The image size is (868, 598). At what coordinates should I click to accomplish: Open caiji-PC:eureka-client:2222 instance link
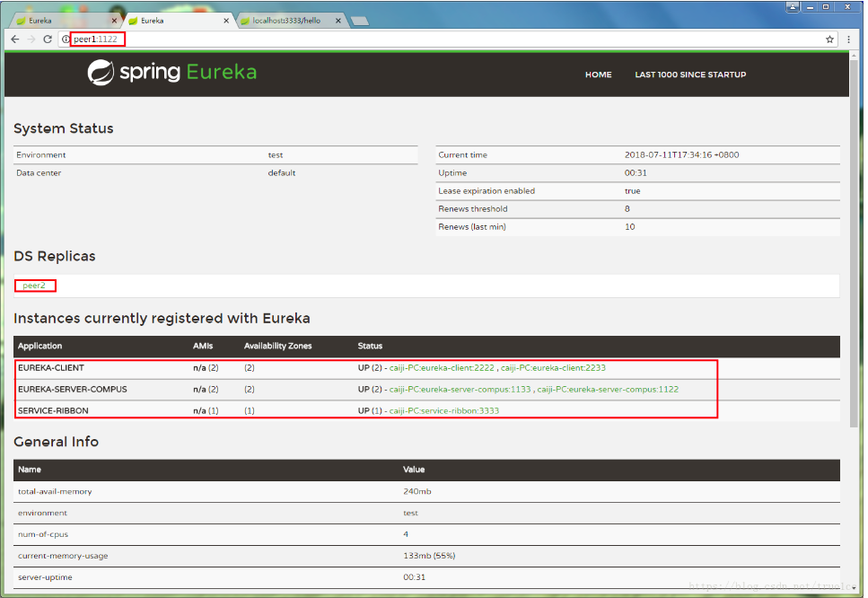[x=442, y=368]
